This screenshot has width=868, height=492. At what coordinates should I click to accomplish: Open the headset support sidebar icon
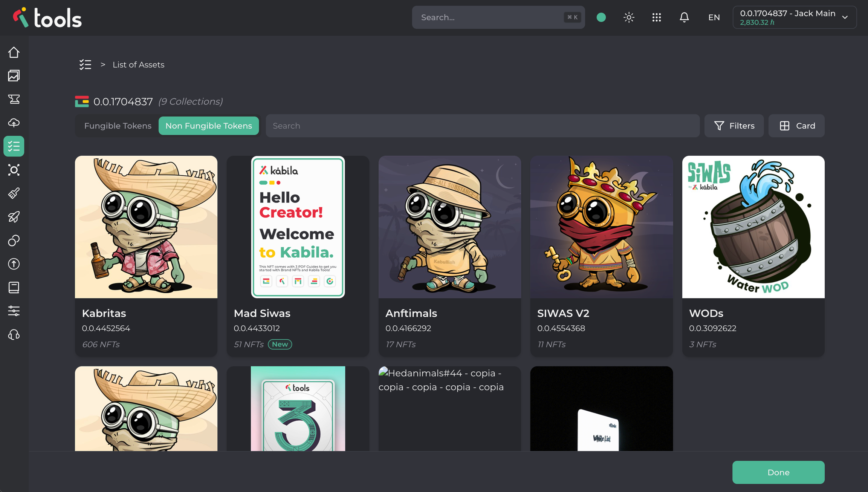point(14,335)
